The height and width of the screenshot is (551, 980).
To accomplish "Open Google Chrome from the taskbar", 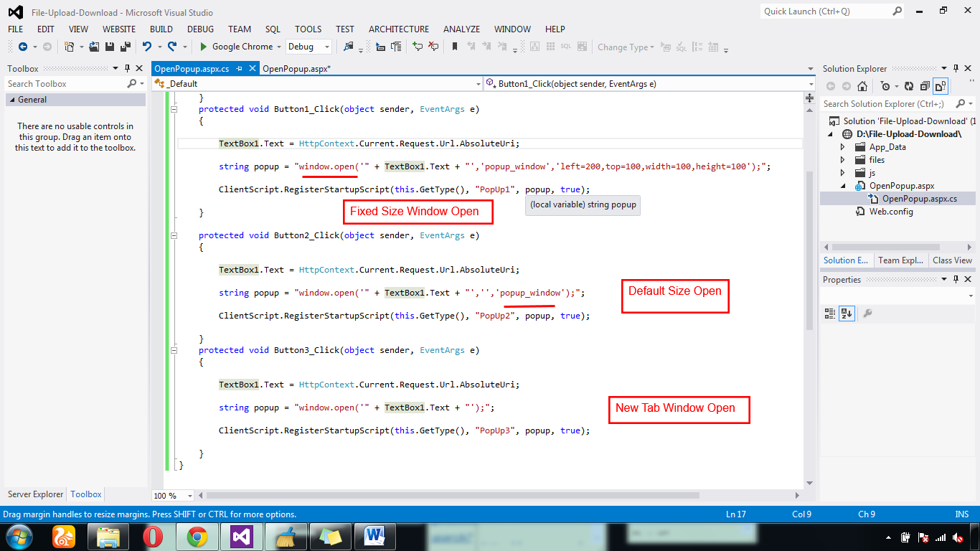I will pos(197,536).
